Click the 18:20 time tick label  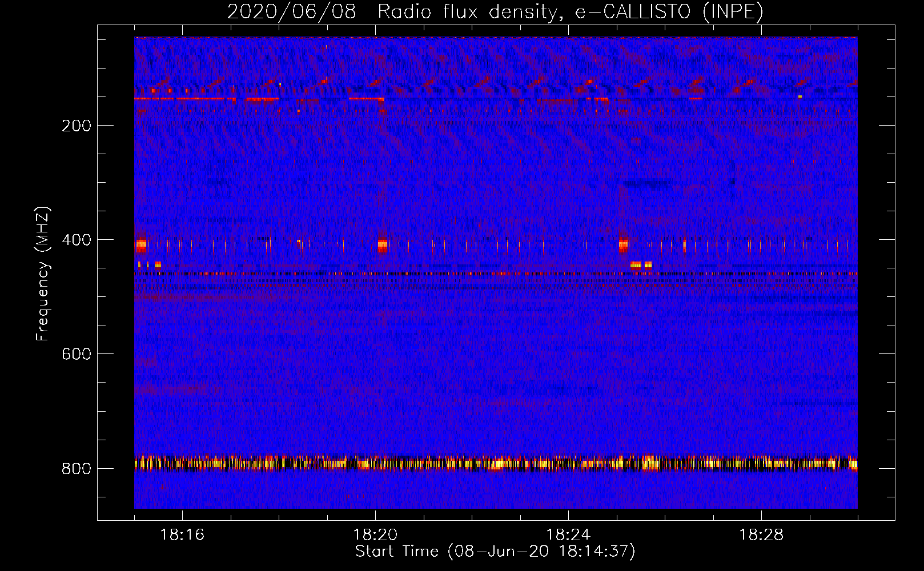pyautogui.click(x=375, y=535)
